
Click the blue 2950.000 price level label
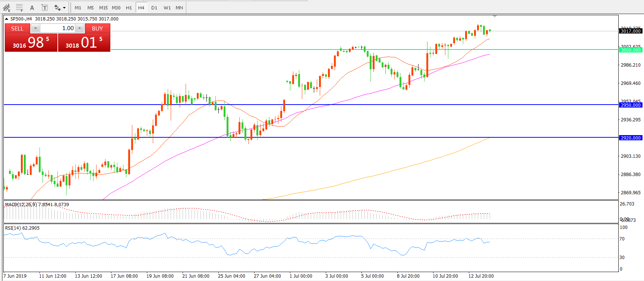[x=631, y=105]
